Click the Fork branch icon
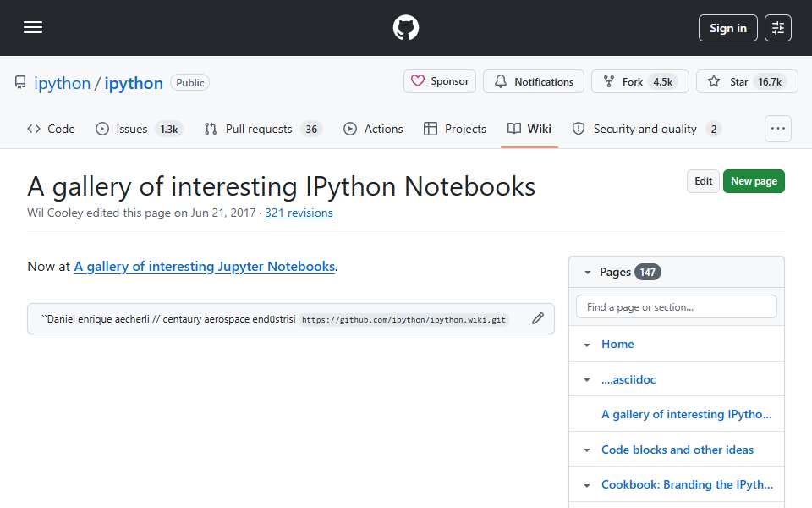 pos(609,81)
